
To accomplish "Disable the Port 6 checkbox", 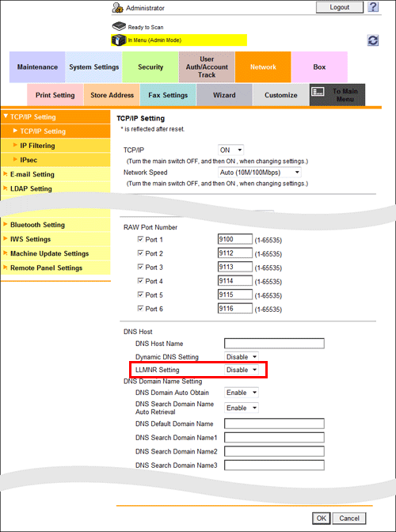I will coord(140,309).
